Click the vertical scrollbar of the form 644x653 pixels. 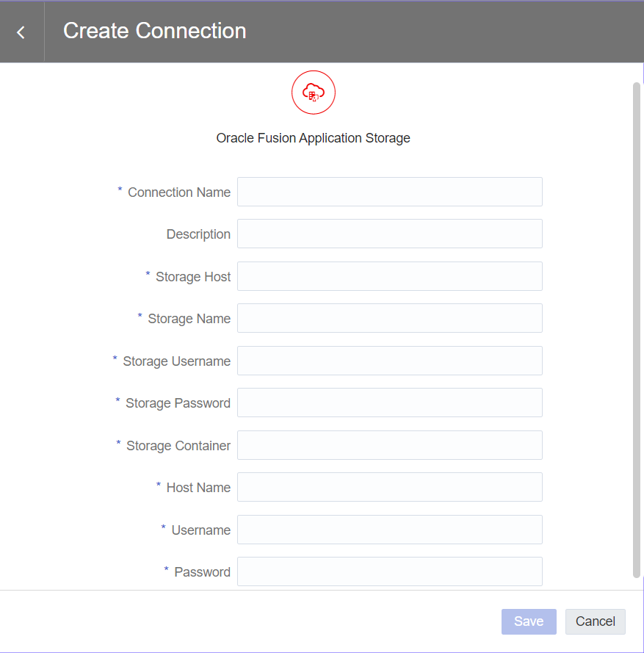pyautogui.click(x=637, y=331)
